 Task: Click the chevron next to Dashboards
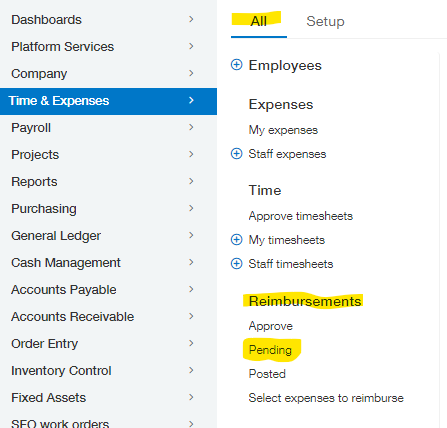pos(191,19)
